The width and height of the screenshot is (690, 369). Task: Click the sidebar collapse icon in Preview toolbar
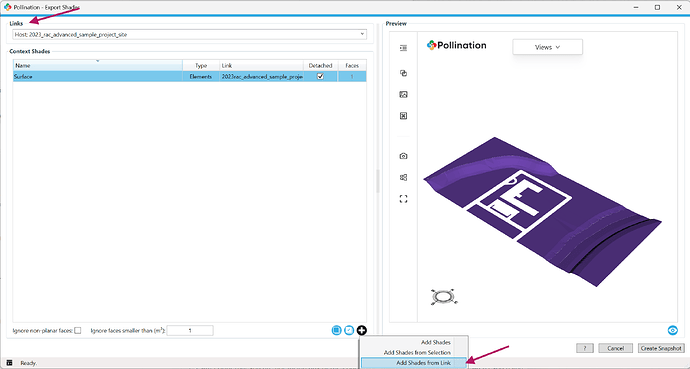pos(403,48)
